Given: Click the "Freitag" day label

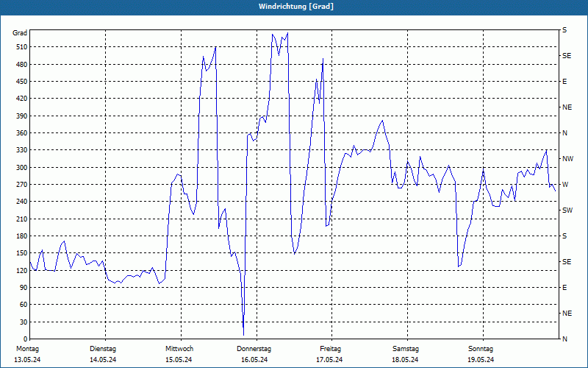Looking at the screenshot, I should [x=330, y=349].
